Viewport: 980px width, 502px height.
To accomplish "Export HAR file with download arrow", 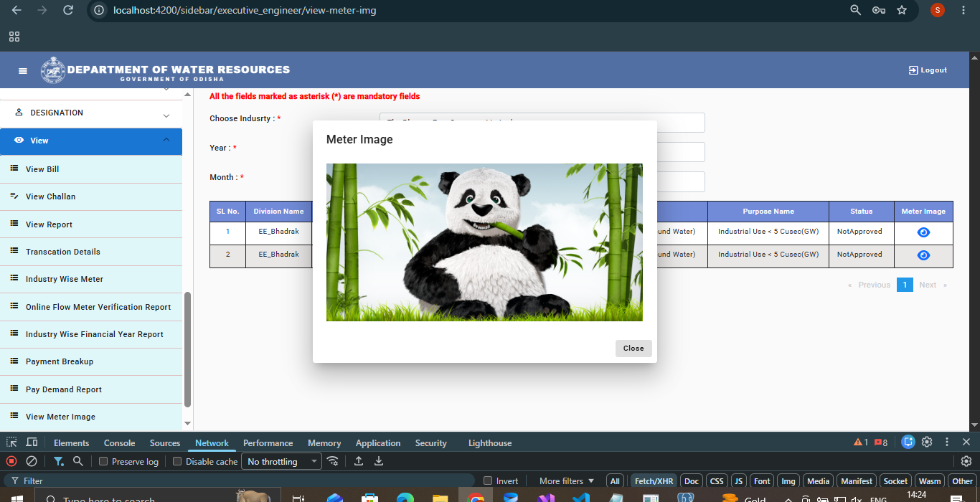I will pyautogui.click(x=379, y=461).
